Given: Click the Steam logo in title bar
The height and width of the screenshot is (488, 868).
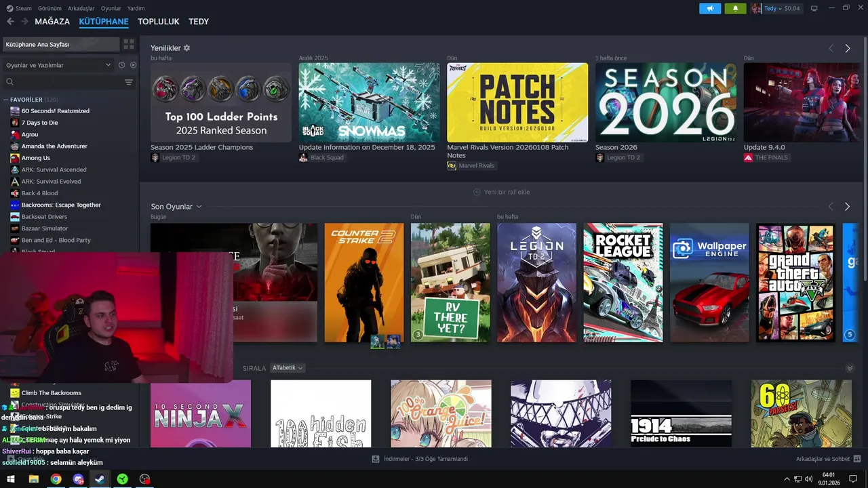Looking at the screenshot, I should 9,8.
